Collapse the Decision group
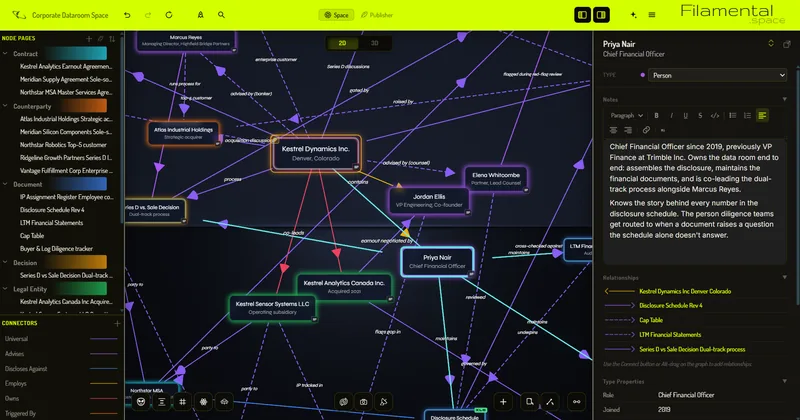This screenshot has width=800, height=420. pyautogui.click(x=6, y=263)
